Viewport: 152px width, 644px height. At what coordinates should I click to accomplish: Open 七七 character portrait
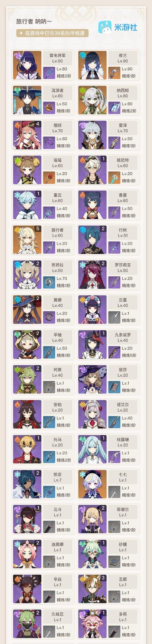(x=92, y=484)
